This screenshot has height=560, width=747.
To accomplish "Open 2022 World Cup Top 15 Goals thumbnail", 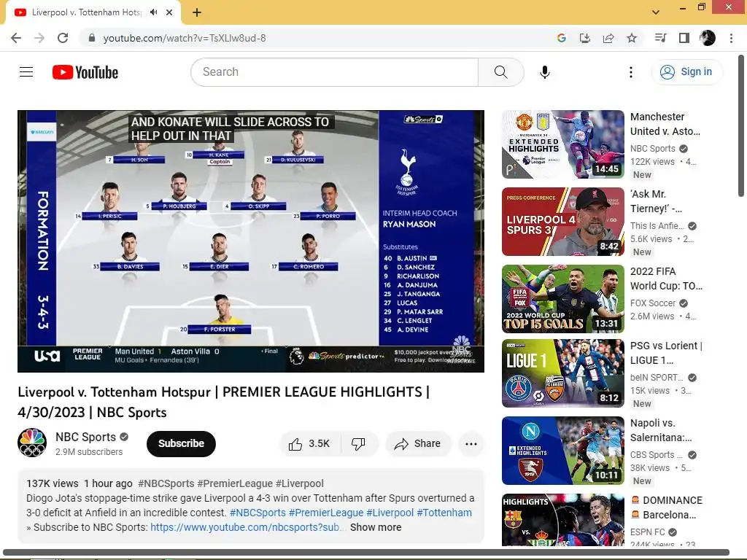I will (x=562, y=298).
